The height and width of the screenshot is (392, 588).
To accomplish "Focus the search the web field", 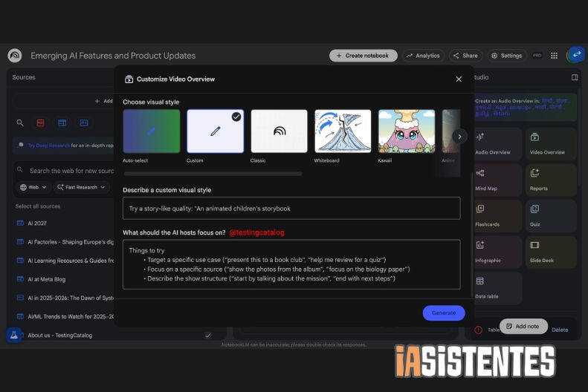I will click(71, 171).
